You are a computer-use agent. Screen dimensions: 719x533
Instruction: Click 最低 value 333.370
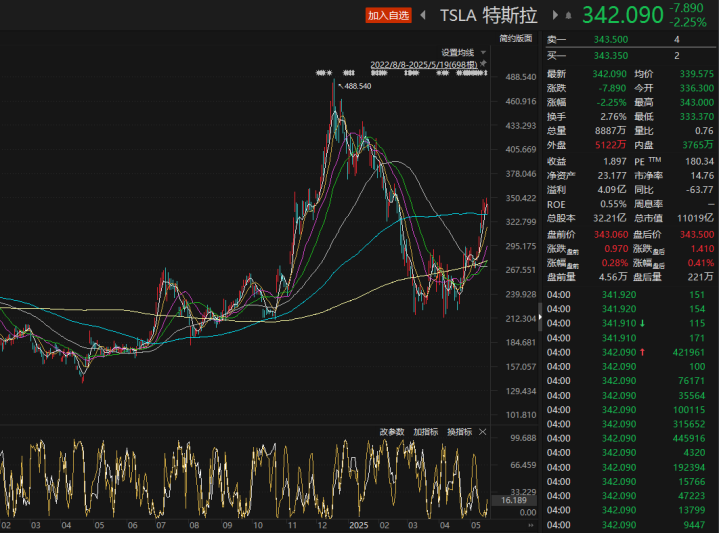pos(697,117)
